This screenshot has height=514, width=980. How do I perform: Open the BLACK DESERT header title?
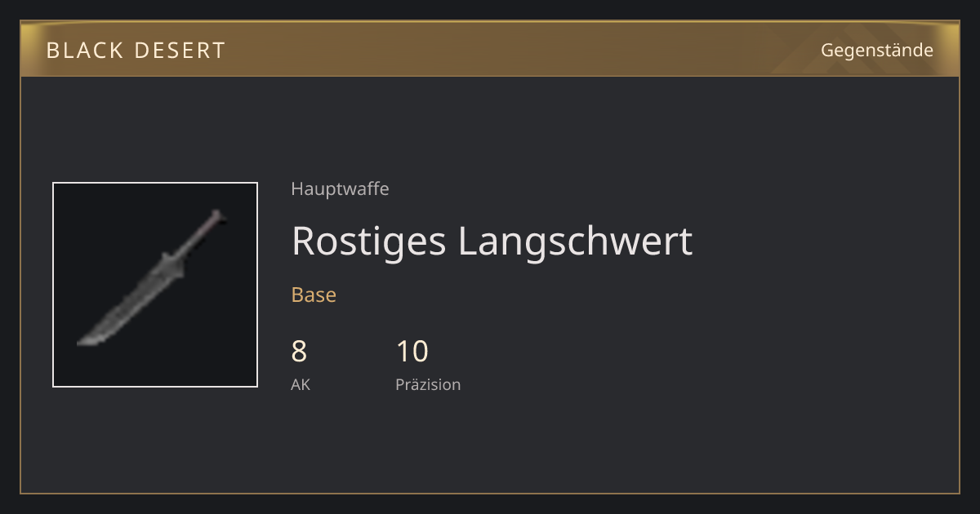(x=136, y=51)
